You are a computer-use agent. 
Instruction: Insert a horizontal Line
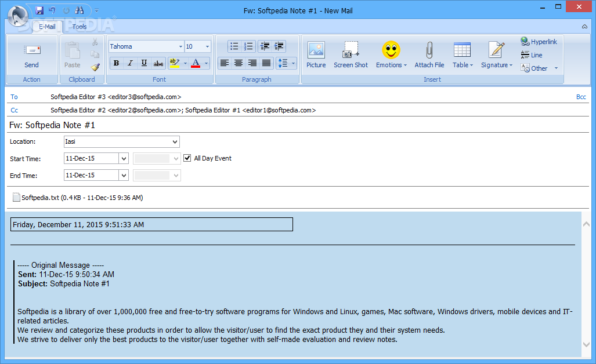tap(532, 55)
